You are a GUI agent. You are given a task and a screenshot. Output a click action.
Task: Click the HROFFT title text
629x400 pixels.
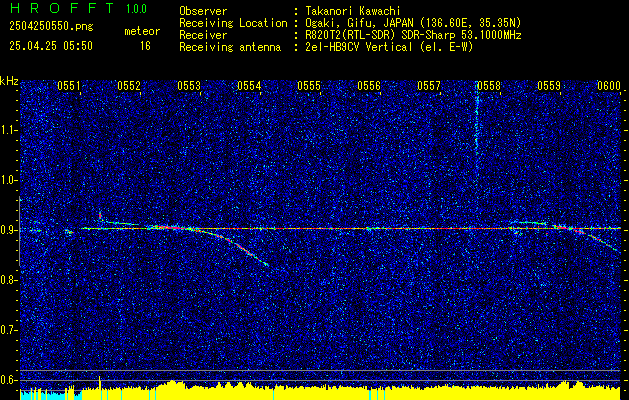(x=61, y=8)
